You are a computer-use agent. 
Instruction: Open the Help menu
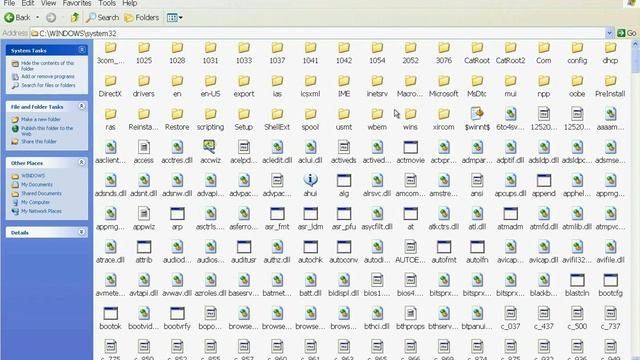click(x=130, y=3)
